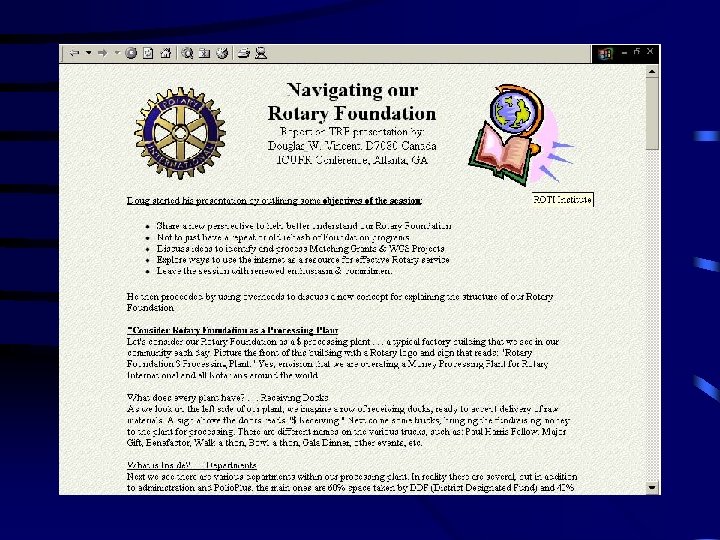
Task: Click the objectives of the session heading
Action: point(274,201)
